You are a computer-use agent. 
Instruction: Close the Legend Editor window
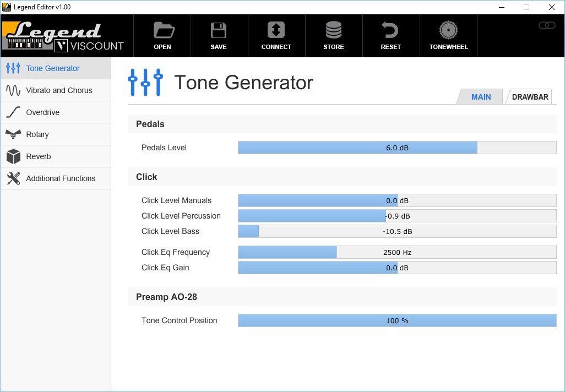click(552, 7)
